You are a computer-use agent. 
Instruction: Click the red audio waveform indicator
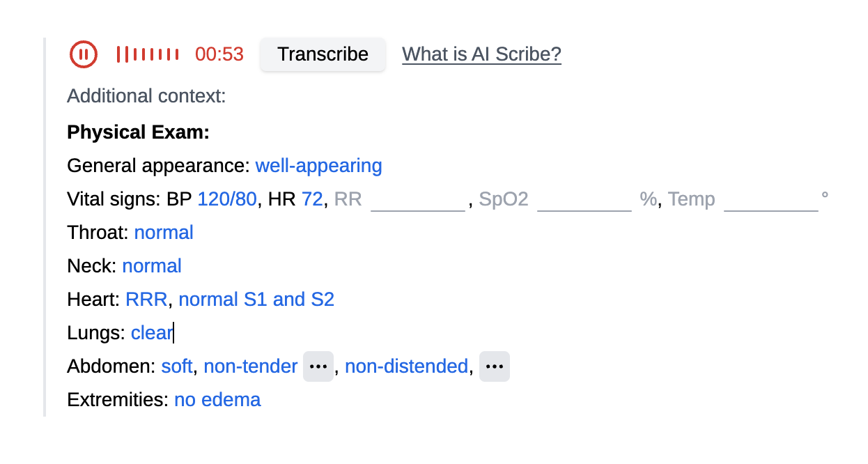pos(147,54)
